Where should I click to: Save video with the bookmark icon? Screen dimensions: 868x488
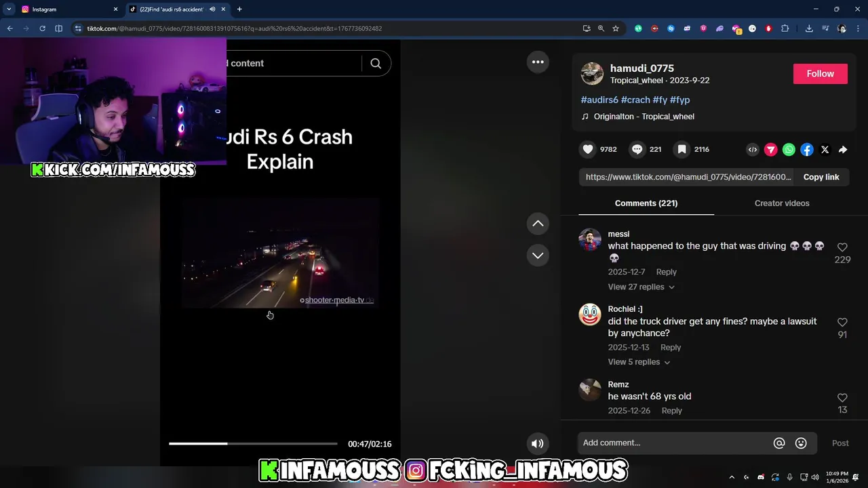click(682, 149)
